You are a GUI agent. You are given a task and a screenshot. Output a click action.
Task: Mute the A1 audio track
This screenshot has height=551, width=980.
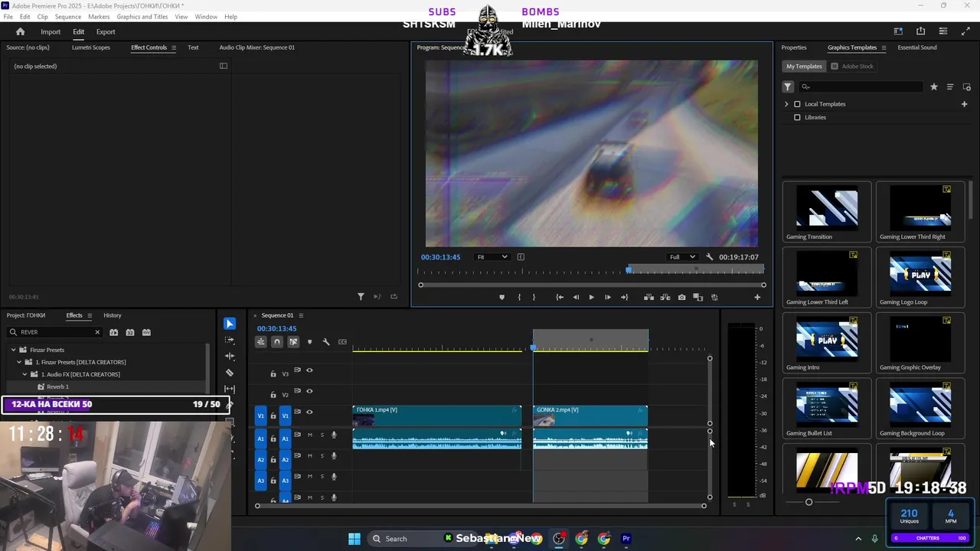[309, 435]
